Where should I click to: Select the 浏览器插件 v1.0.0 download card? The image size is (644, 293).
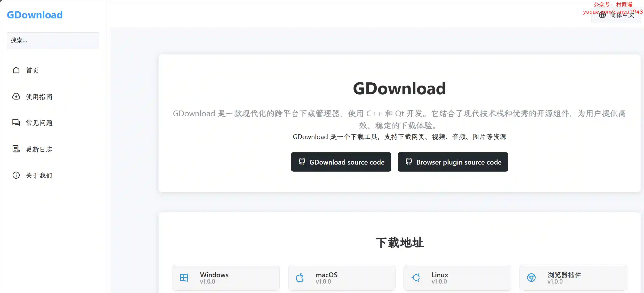point(573,277)
